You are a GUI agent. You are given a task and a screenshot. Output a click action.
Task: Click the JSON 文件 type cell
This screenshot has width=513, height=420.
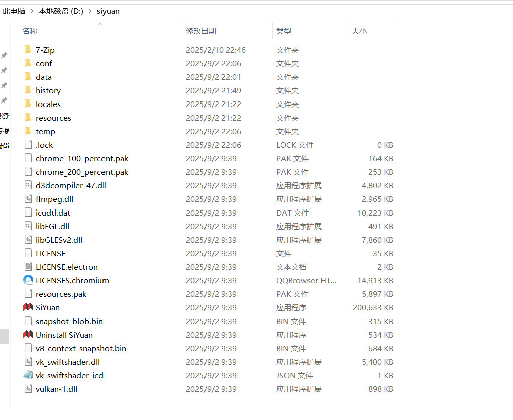[x=294, y=375]
